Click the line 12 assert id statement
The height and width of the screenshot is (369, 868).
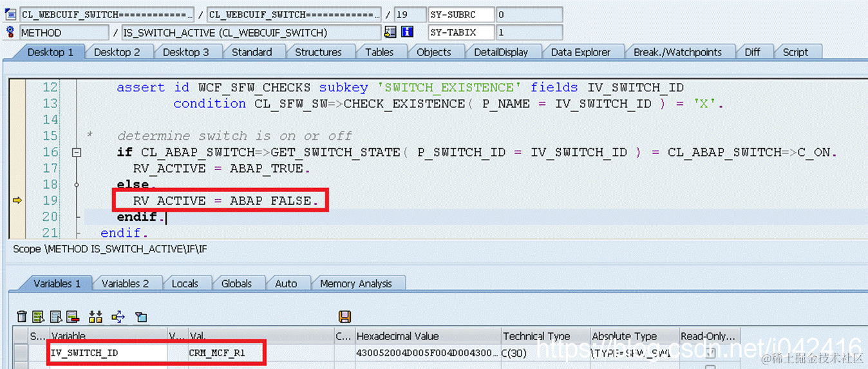400,88
